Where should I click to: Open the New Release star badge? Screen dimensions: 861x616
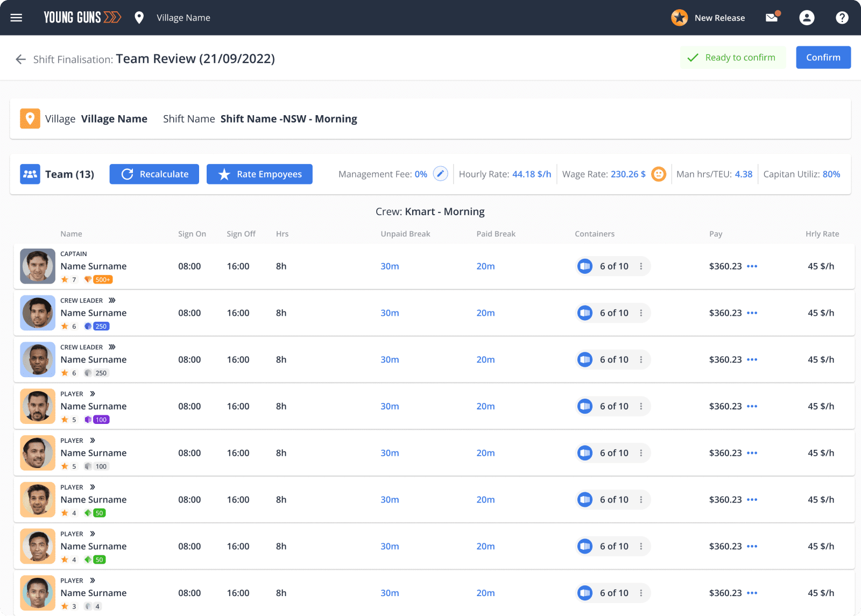point(679,18)
